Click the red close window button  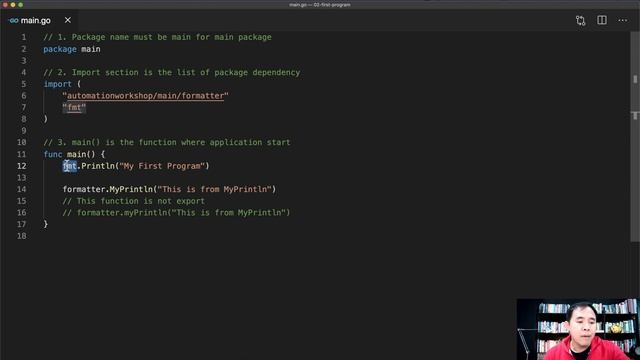5,5
